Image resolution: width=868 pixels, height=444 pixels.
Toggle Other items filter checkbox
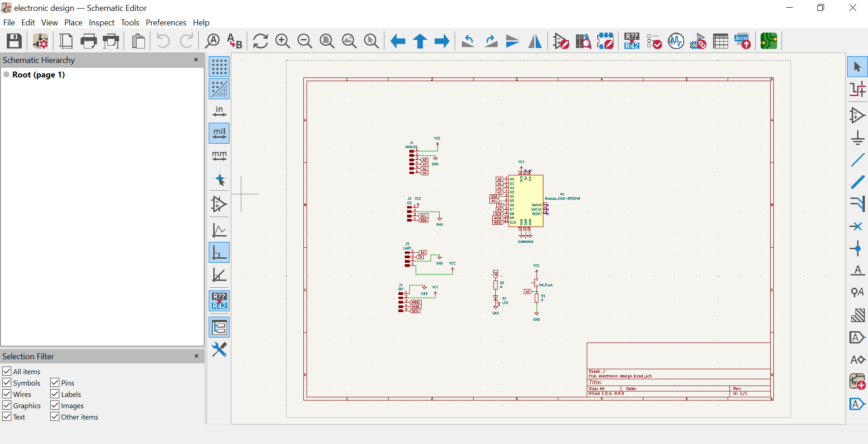click(55, 416)
